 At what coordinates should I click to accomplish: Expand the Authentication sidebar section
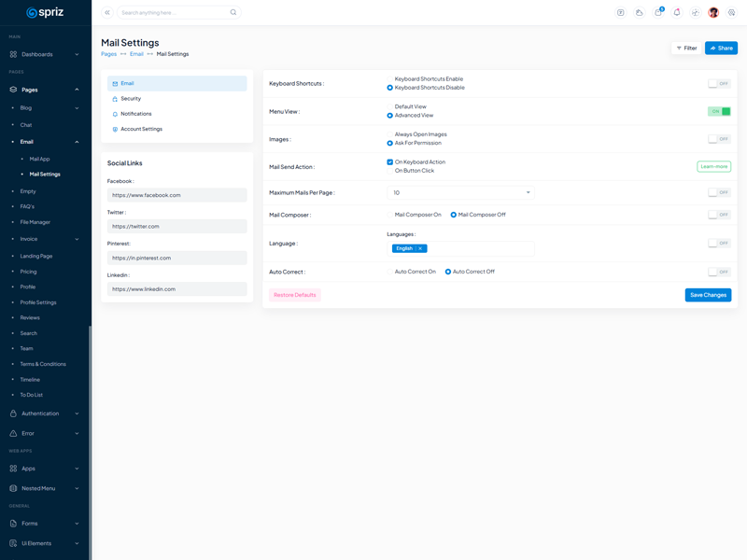[x=45, y=413]
